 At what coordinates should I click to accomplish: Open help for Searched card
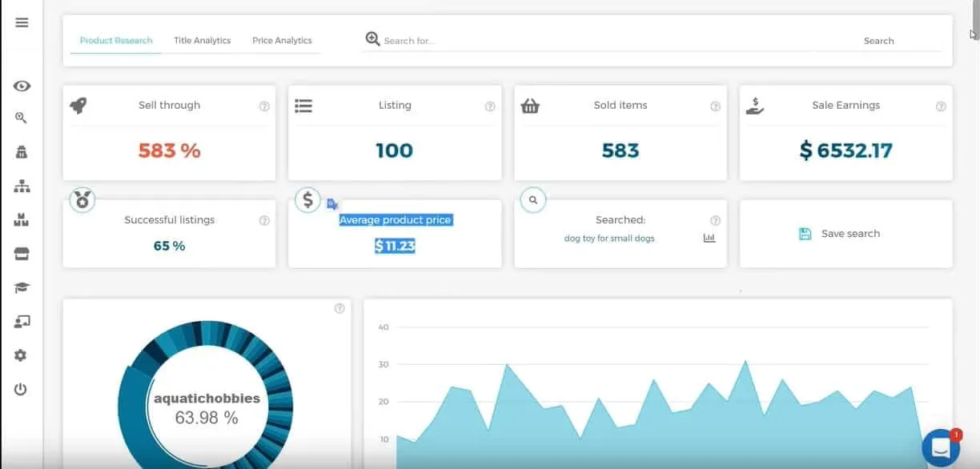point(716,221)
